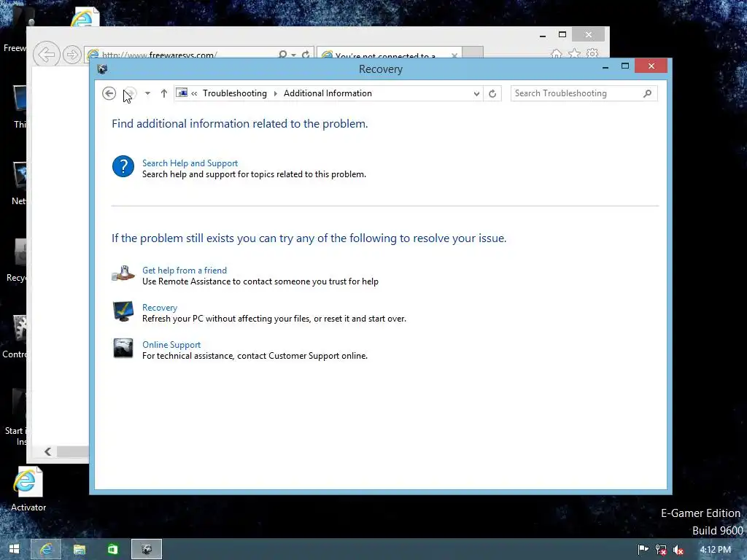Viewport: 747px width, 560px height.
Task: Click the blue question mark help icon
Action: pyautogui.click(x=123, y=167)
